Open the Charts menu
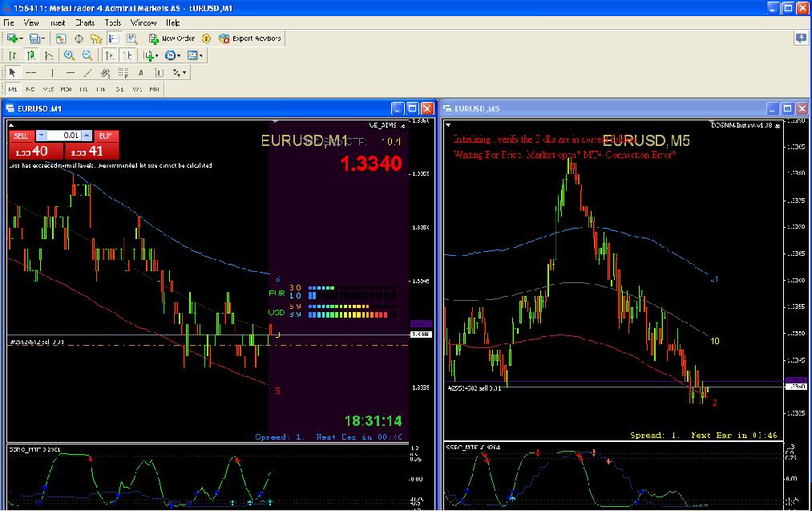The width and height of the screenshot is (812, 511). tap(85, 22)
